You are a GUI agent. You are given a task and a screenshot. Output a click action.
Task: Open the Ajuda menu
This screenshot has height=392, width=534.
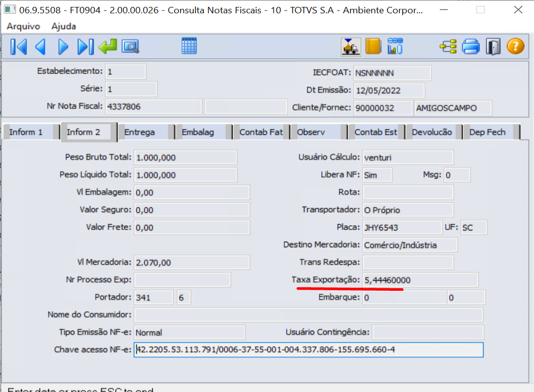point(64,26)
